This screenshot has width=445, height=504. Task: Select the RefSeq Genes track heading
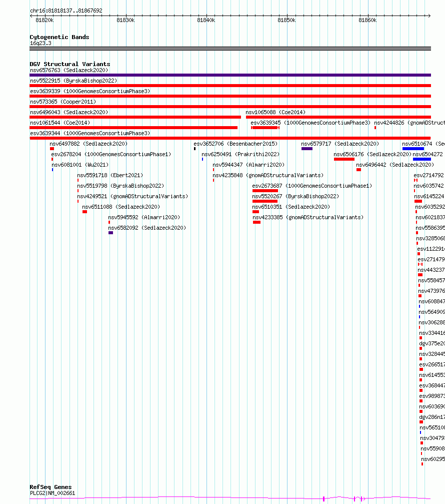pos(50,487)
